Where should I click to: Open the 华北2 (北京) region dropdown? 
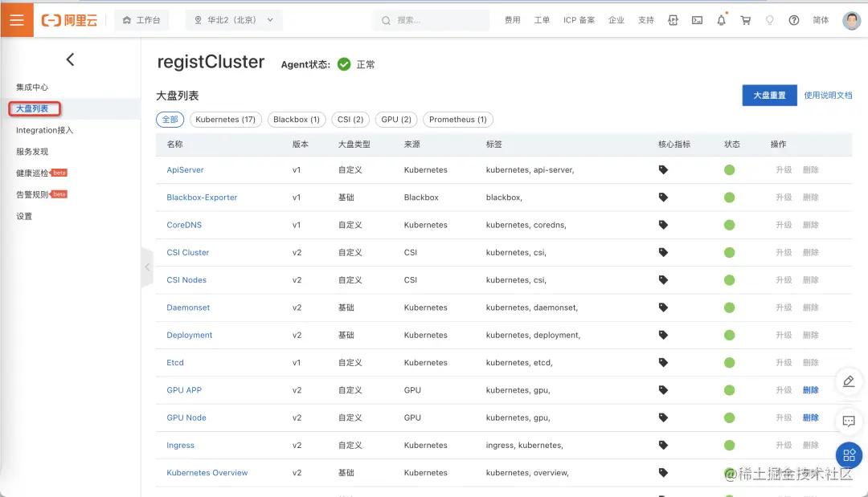[x=234, y=20]
